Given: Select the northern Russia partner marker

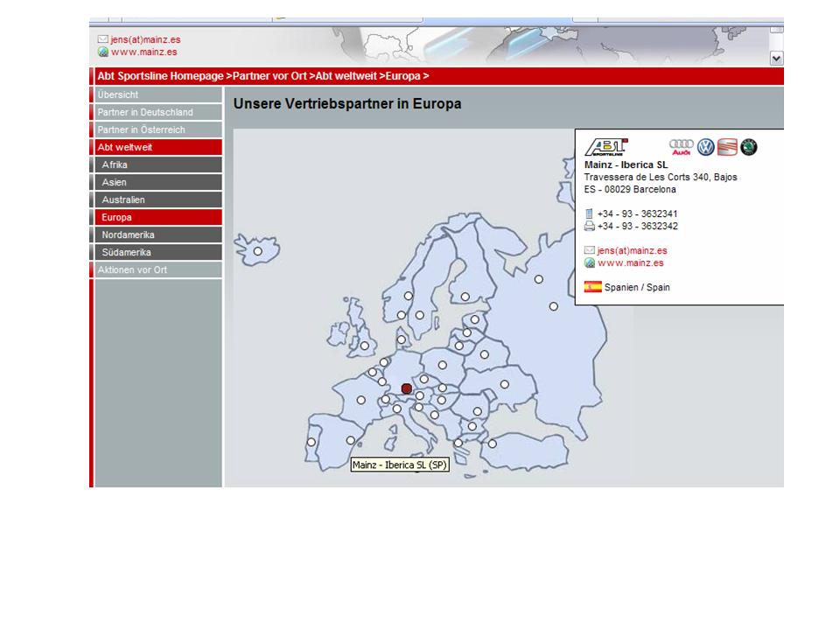Looking at the screenshot, I should click(538, 280).
